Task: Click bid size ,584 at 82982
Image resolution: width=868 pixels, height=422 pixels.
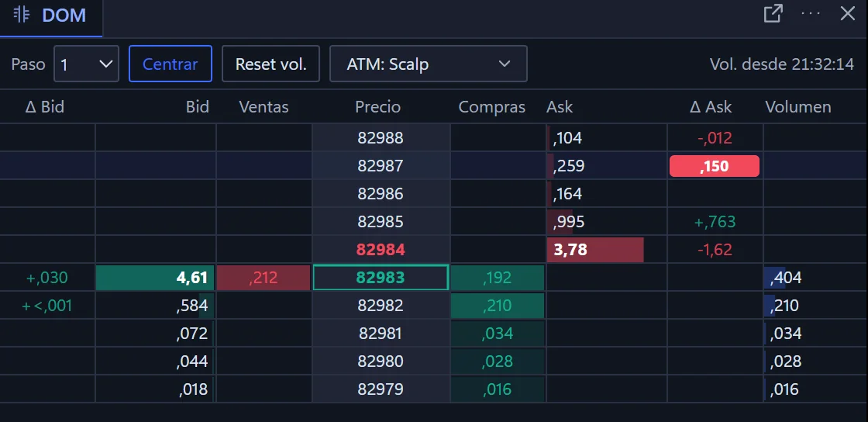Action: click(x=192, y=306)
